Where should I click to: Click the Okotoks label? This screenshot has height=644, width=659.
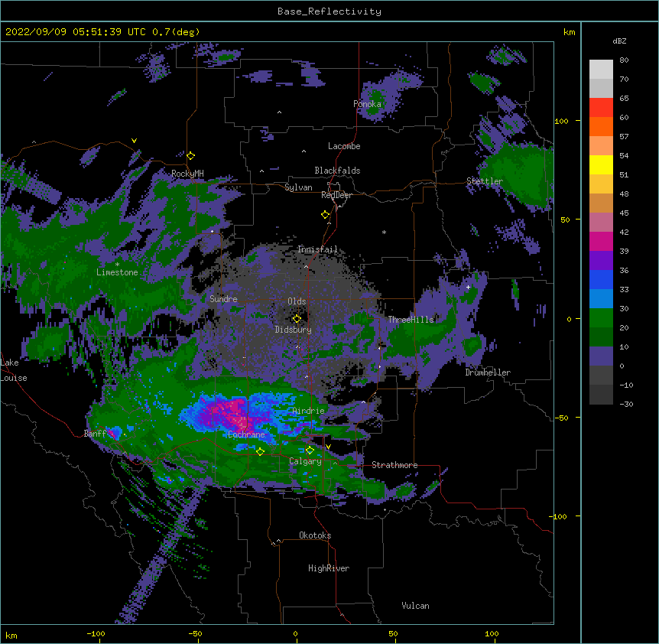(315, 535)
